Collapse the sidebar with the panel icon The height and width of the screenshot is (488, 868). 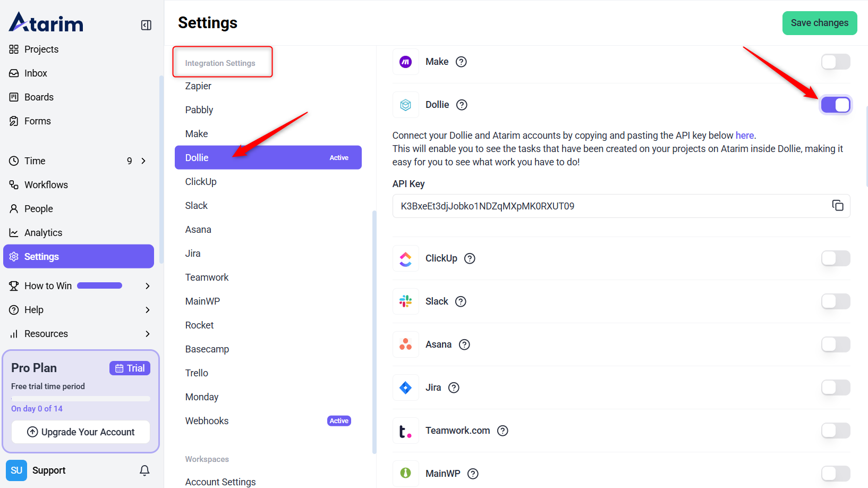tap(146, 25)
